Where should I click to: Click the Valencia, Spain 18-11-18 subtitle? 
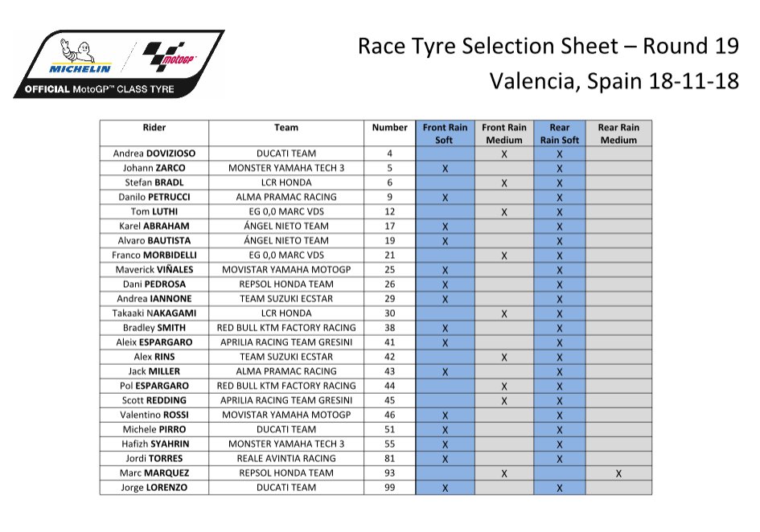[614, 81]
